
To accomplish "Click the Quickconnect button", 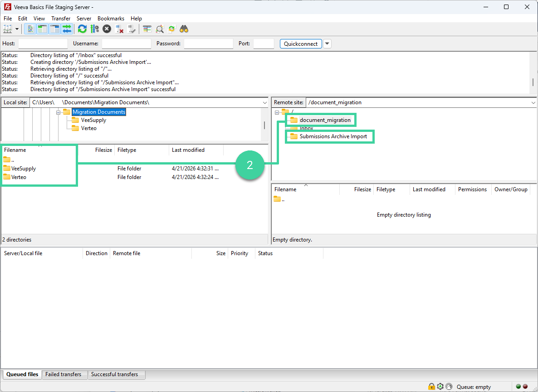I will [x=301, y=44].
